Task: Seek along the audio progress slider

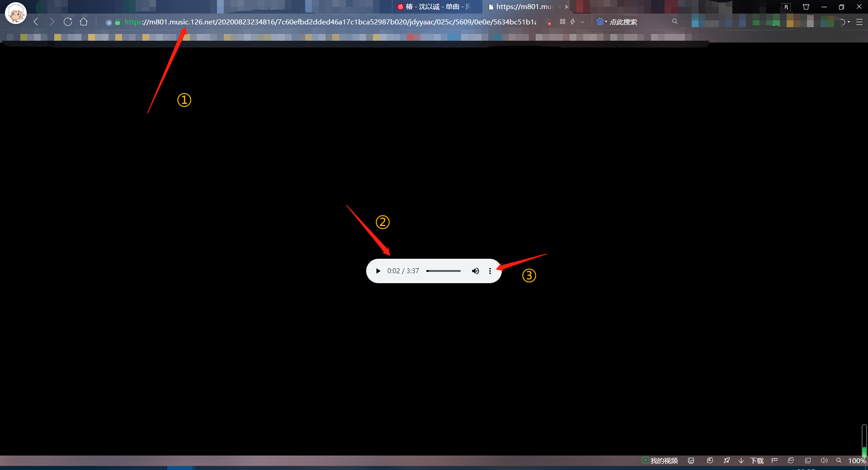Action: 443,271
